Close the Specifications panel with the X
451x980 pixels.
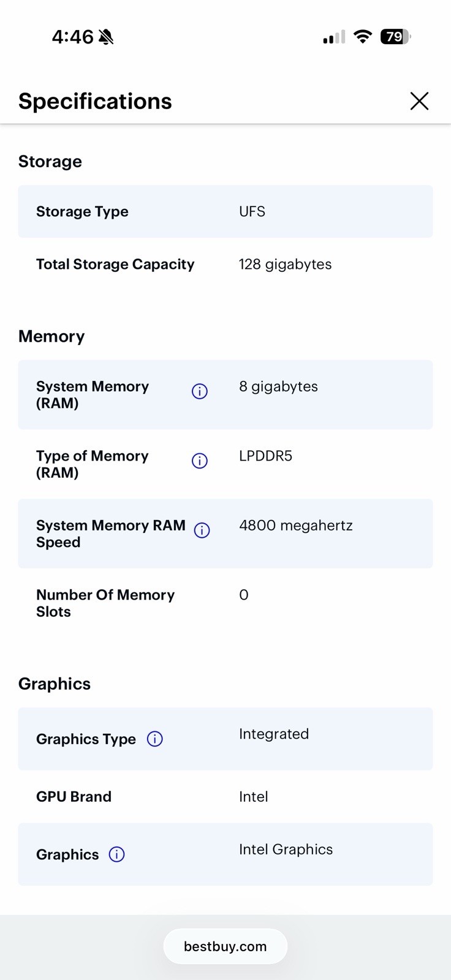point(419,101)
